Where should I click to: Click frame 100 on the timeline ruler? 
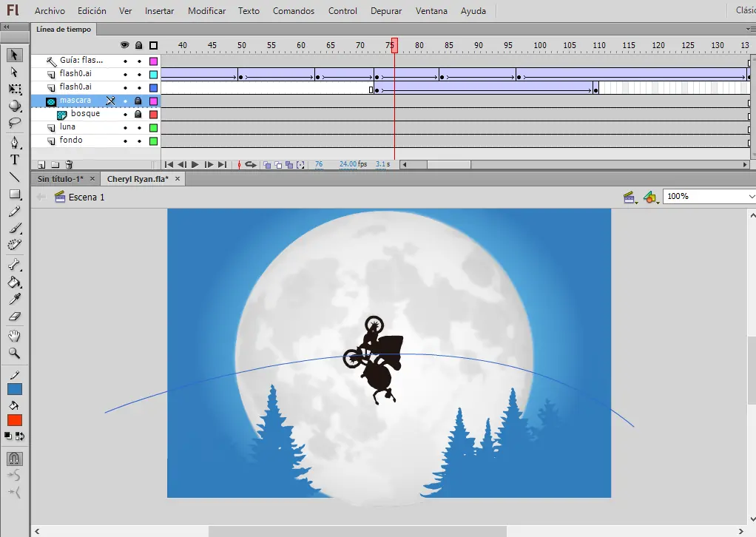pyautogui.click(x=539, y=45)
